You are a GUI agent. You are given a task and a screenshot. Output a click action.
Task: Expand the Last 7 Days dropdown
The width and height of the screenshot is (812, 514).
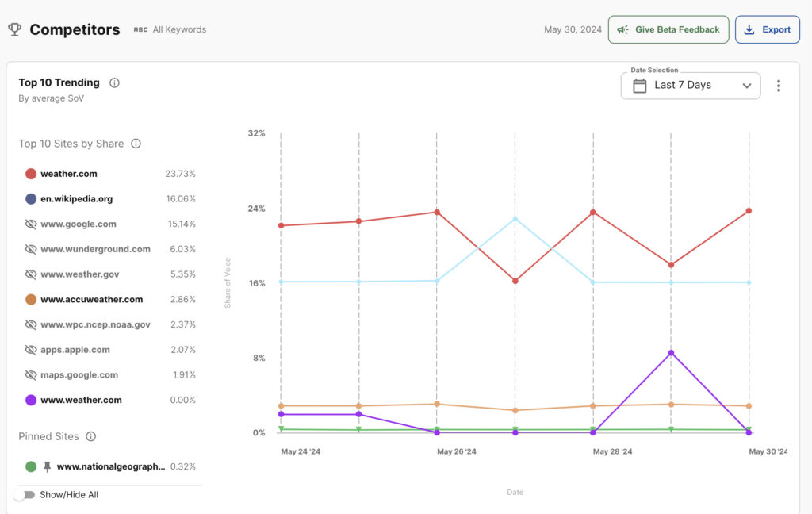click(690, 86)
